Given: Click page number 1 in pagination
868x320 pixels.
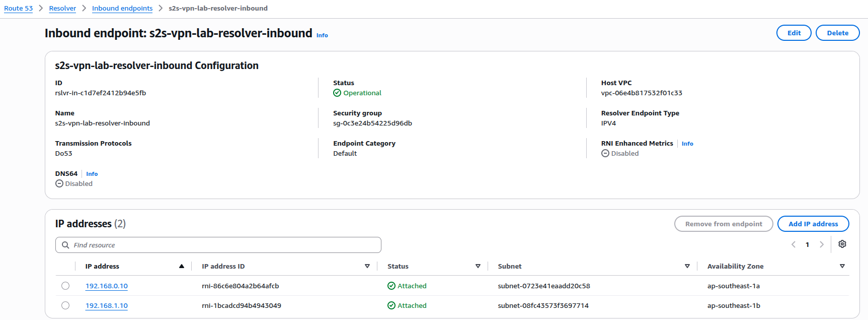Looking at the screenshot, I should (808, 244).
